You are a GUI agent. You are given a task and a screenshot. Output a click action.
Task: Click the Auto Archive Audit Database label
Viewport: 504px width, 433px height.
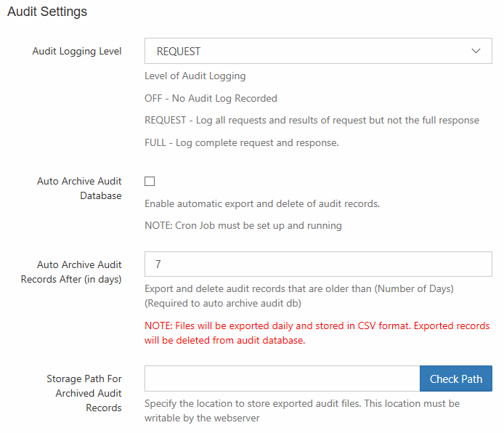pos(79,188)
